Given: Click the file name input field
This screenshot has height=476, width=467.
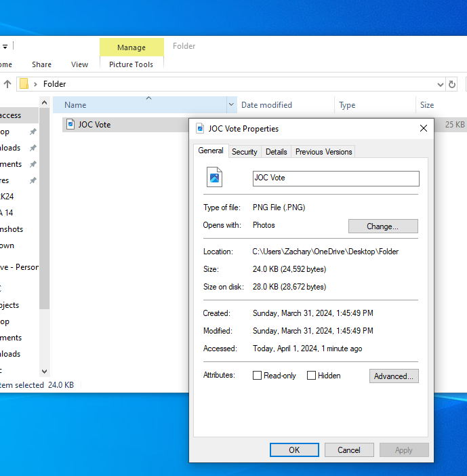Looking at the screenshot, I should (x=336, y=178).
